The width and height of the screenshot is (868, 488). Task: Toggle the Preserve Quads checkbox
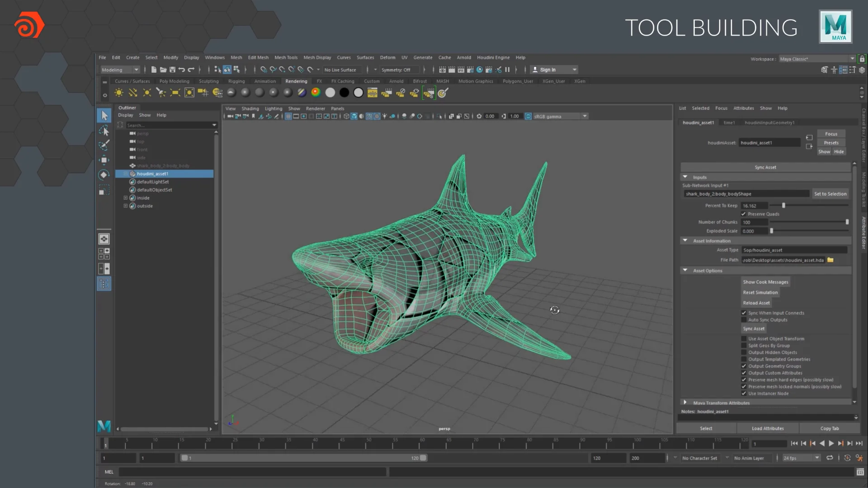pos(744,214)
